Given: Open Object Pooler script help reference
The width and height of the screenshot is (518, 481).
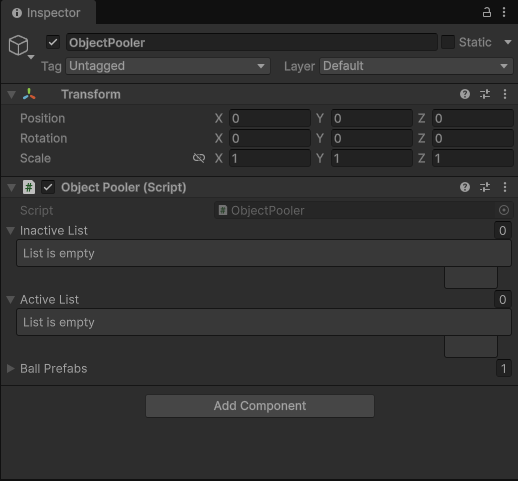Looking at the screenshot, I should (x=465, y=187).
